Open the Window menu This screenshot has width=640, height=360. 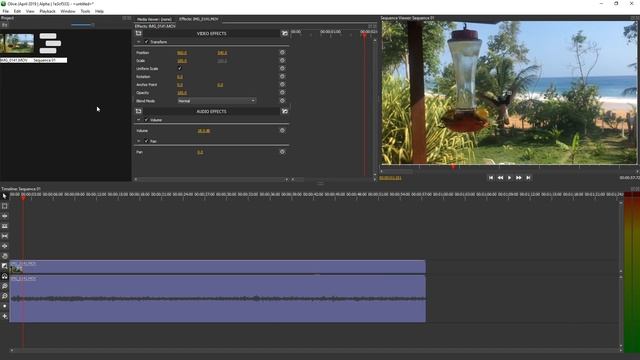68,11
